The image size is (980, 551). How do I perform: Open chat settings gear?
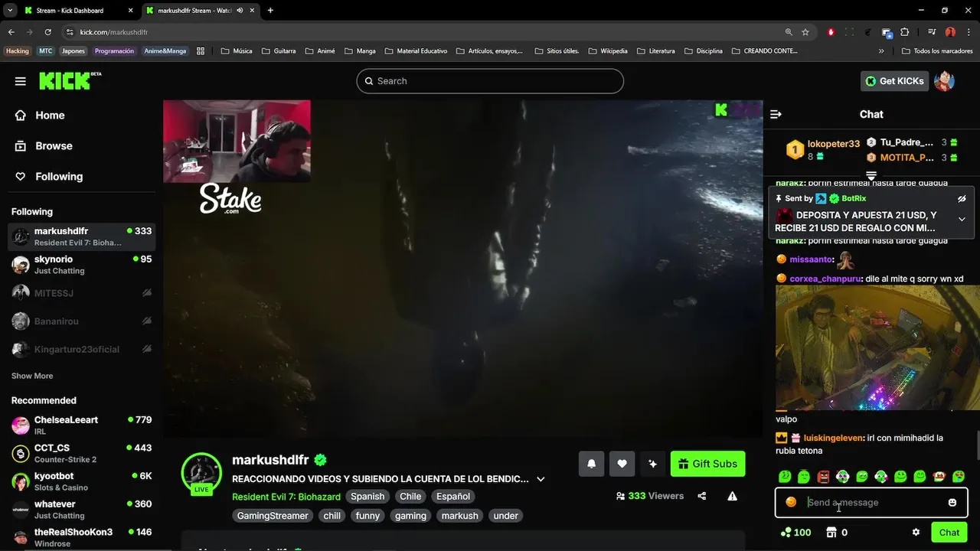[x=916, y=533]
